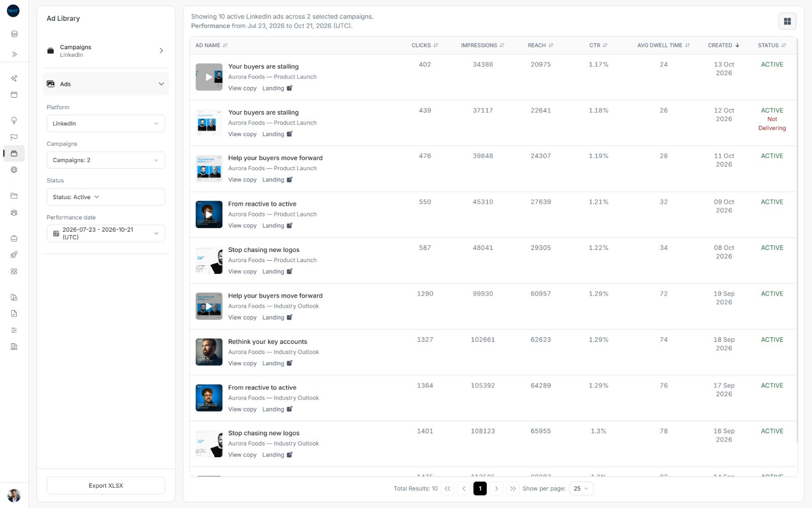Open the calendar icon in sidebar
The width and height of the screenshot is (812, 508).
[14, 94]
